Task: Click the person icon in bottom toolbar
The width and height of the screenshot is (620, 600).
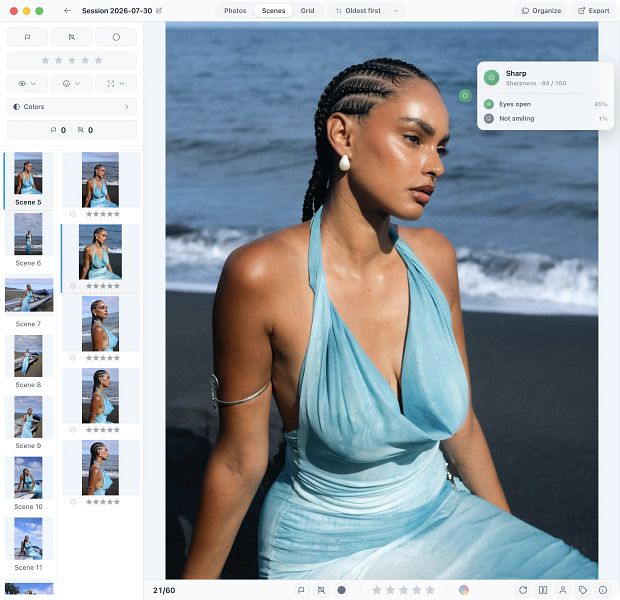Action: (x=563, y=590)
